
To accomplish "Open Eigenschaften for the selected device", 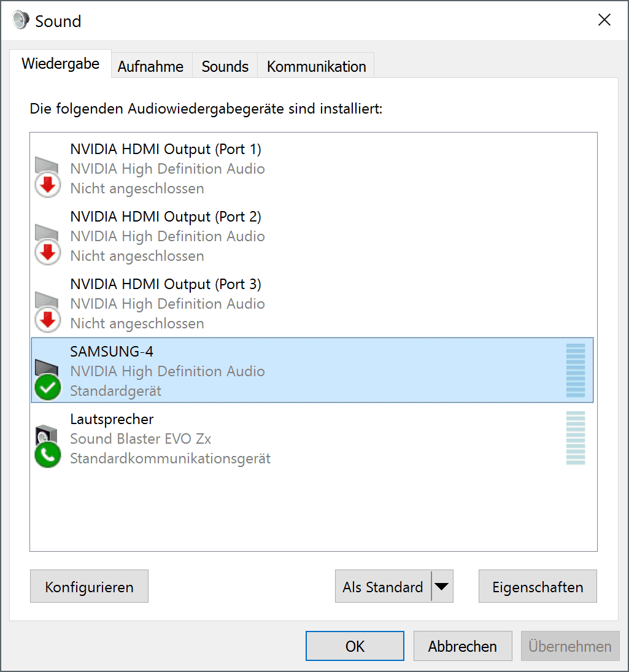I will pyautogui.click(x=538, y=586).
